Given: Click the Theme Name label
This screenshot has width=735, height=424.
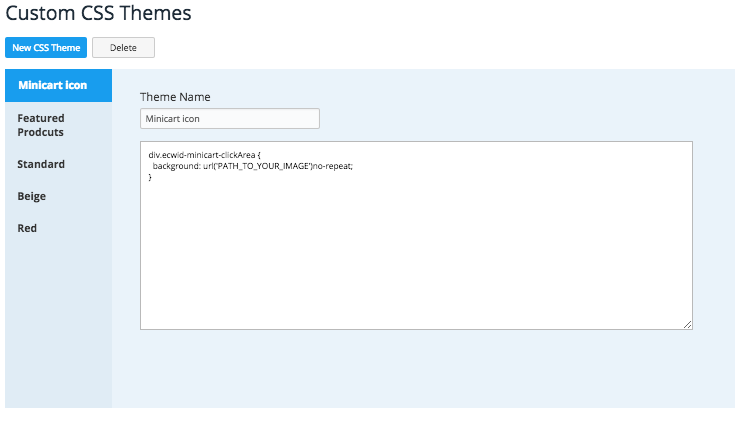Looking at the screenshot, I should click(175, 97).
